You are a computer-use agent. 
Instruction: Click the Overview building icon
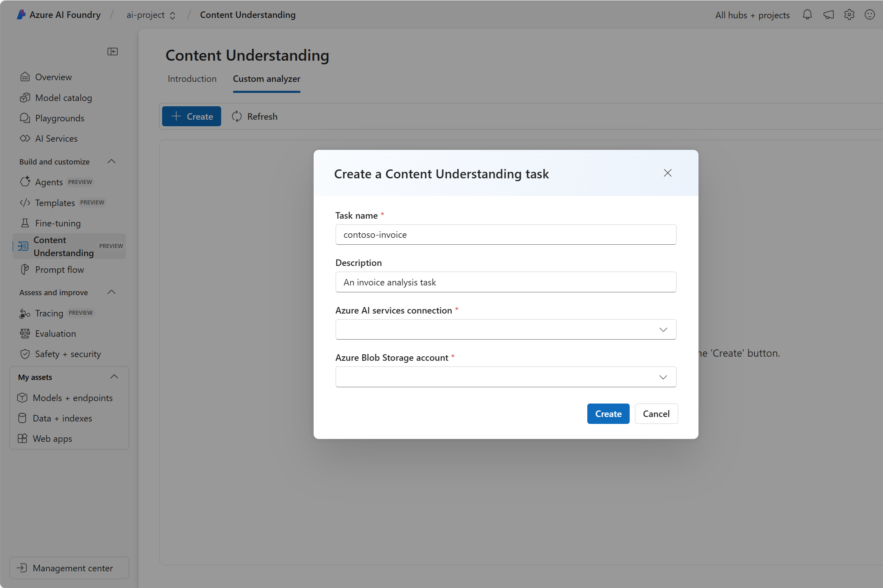tap(25, 77)
